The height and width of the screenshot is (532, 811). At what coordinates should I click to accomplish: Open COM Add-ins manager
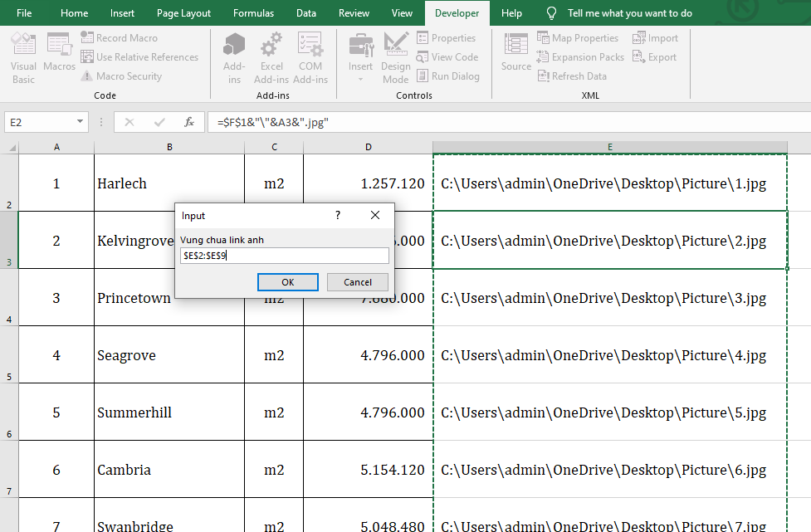(310, 58)
